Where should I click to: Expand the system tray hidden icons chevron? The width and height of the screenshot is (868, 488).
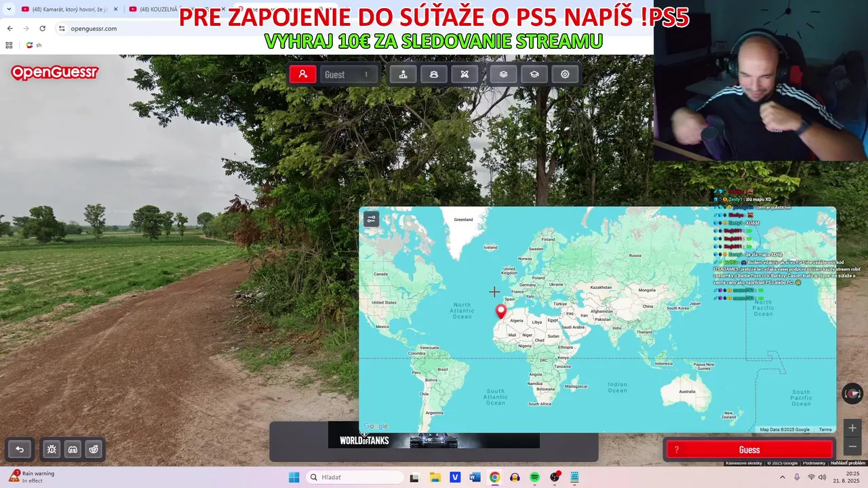click(x=782, y=477)
